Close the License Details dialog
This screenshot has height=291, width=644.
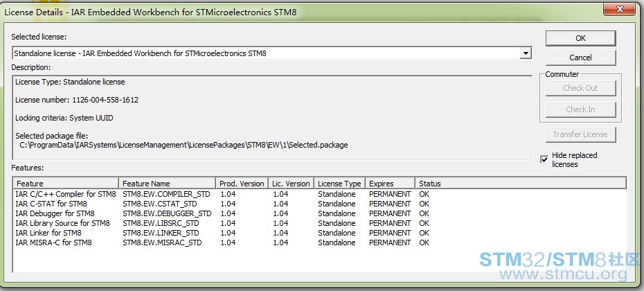coord(620,9)
